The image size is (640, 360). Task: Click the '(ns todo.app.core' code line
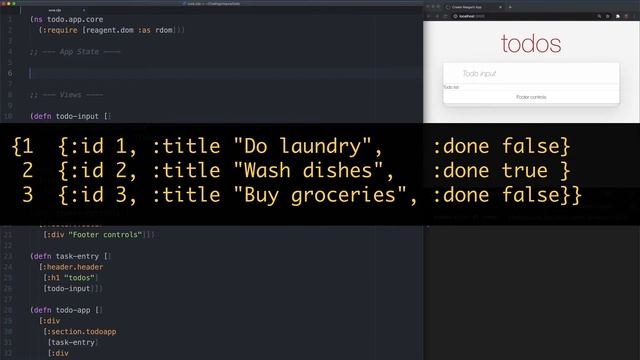67,19
